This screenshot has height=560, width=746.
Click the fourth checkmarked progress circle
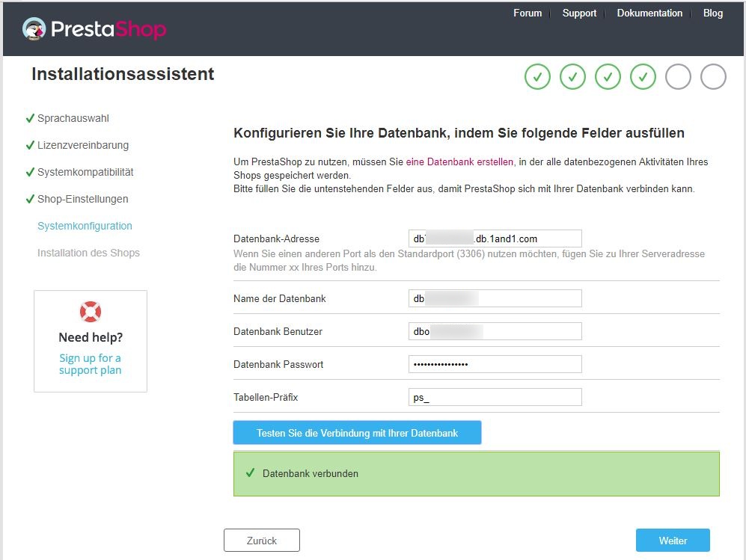643,76
